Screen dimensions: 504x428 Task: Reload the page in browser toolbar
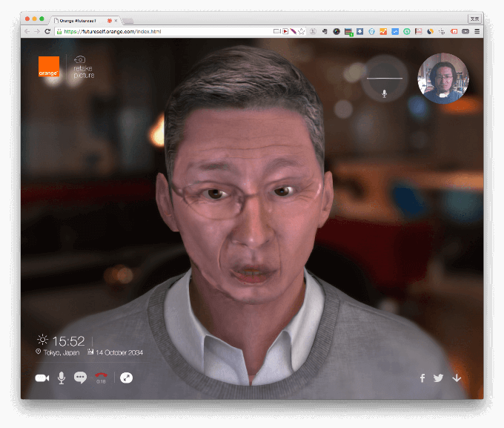tap(48, 32)
